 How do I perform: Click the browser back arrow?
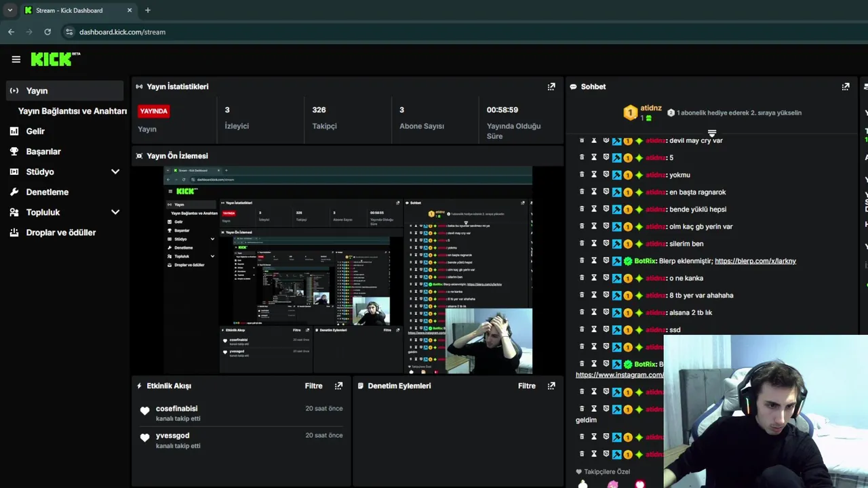[x=11, y=32]
